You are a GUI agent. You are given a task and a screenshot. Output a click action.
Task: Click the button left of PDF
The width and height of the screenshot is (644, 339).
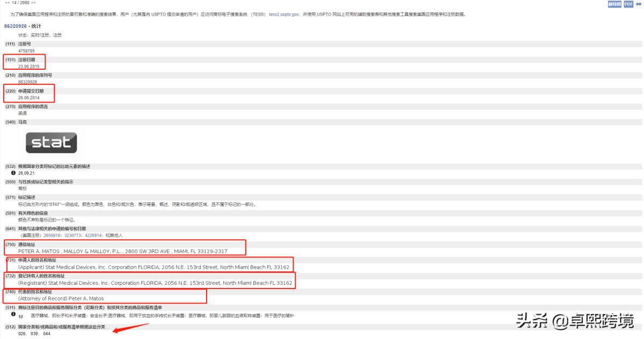pyautogui.click(x=615, y=4)
